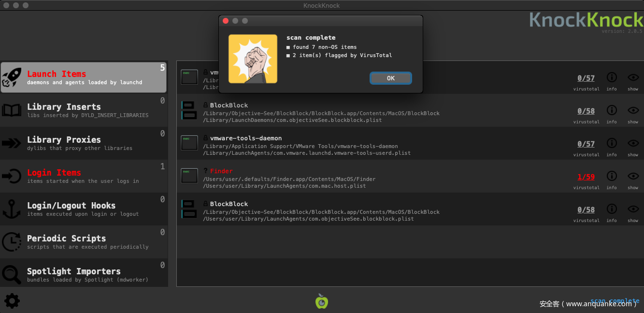
Task: Click the question mark beside Finder
Action: click(x=205, y=171)
